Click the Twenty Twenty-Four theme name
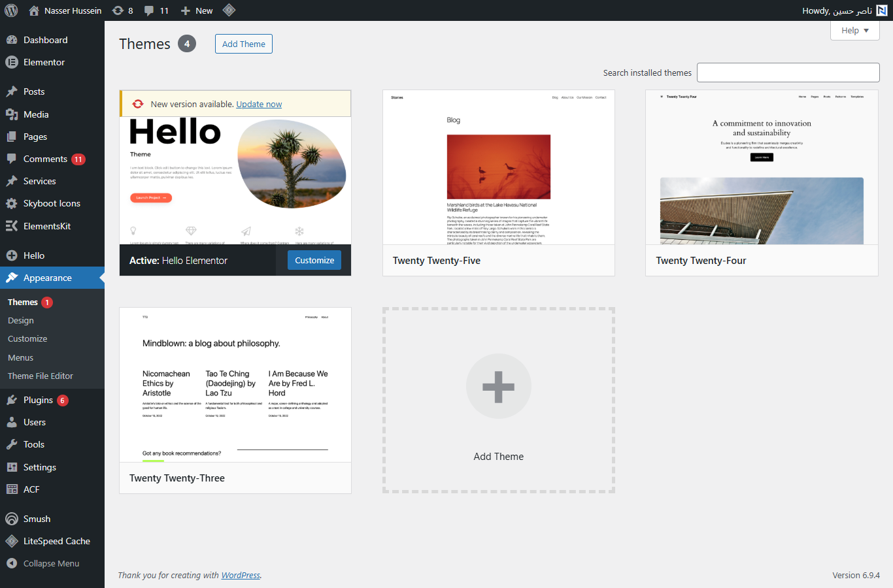 [x=701, y=261]
